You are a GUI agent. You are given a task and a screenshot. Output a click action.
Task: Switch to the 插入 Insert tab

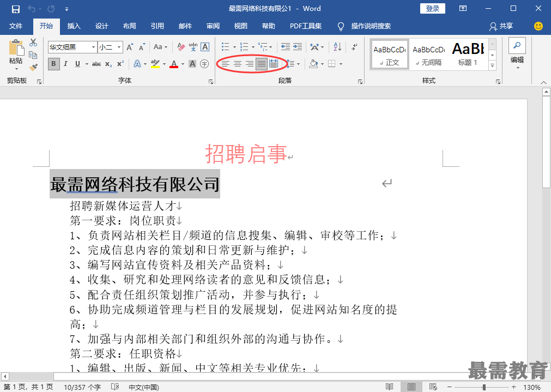pyautogui.click(x=74, y=26)
